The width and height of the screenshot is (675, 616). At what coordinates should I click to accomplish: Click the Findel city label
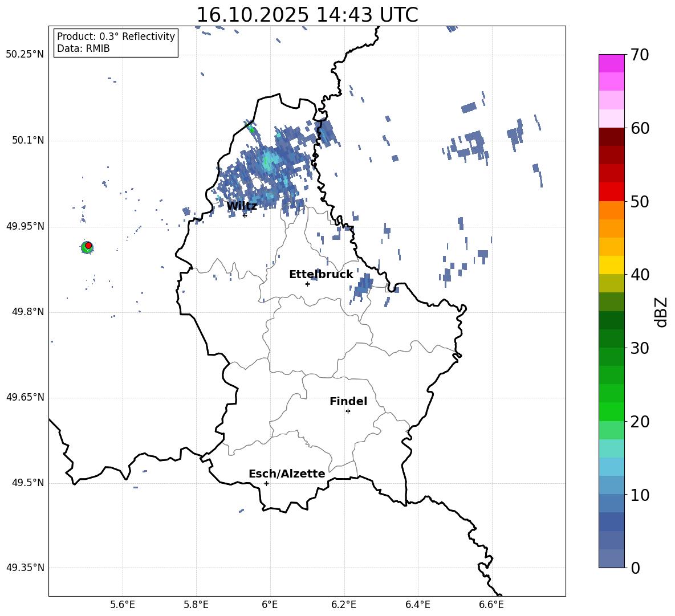(x=348, y=401)
